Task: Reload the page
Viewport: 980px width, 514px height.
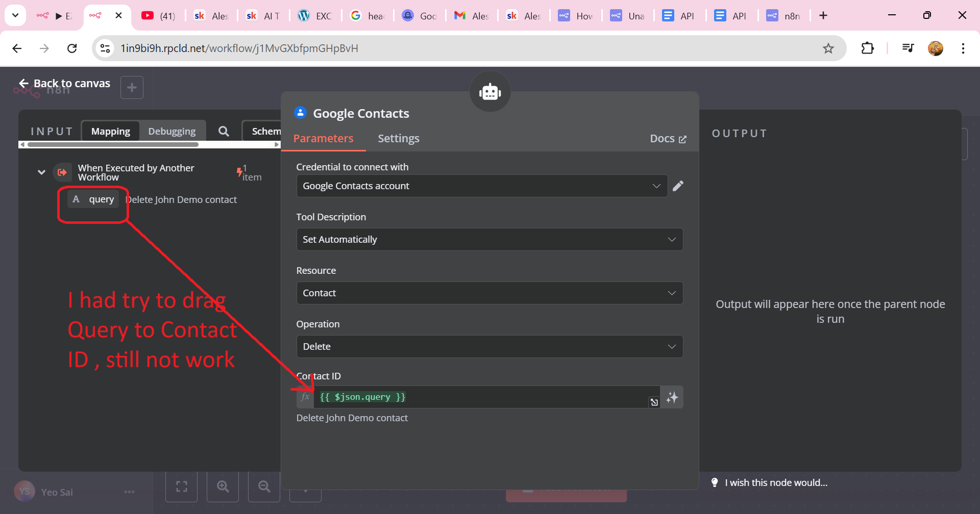Action: pos(72,48)
